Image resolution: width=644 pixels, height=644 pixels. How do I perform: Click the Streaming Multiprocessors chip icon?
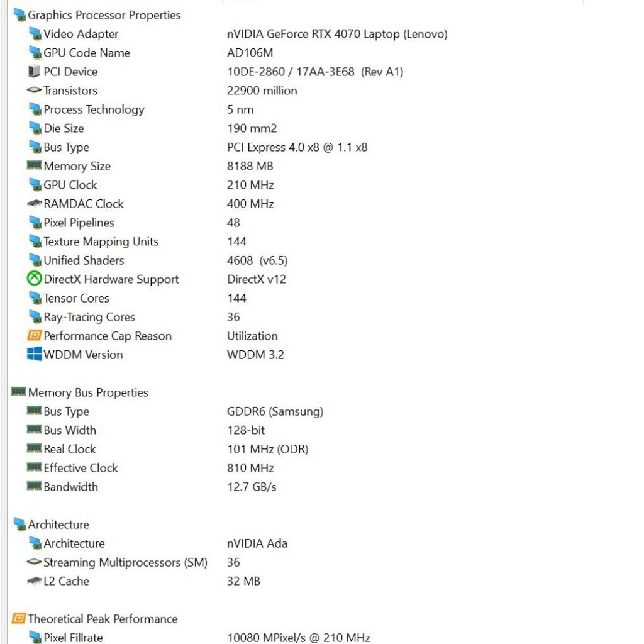34,562
